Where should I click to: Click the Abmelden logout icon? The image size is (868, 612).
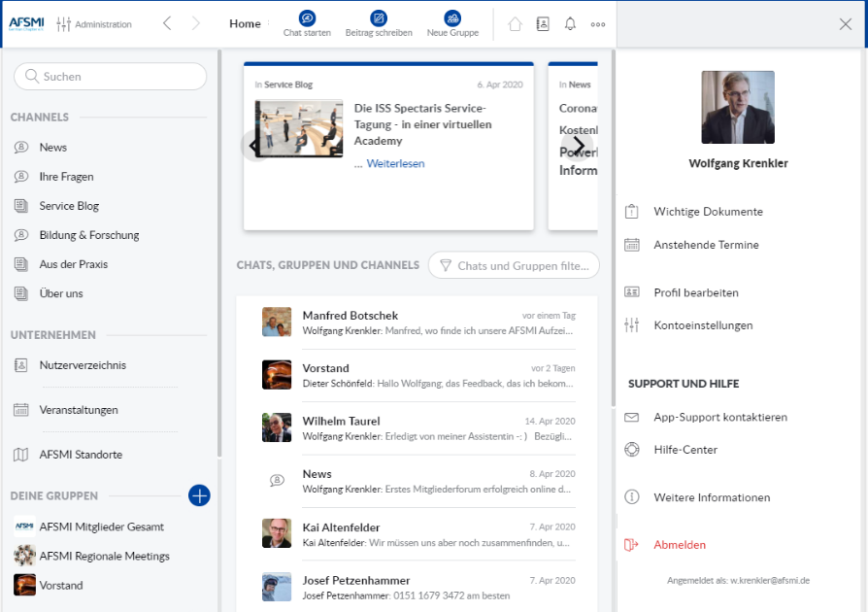[632, 545]
